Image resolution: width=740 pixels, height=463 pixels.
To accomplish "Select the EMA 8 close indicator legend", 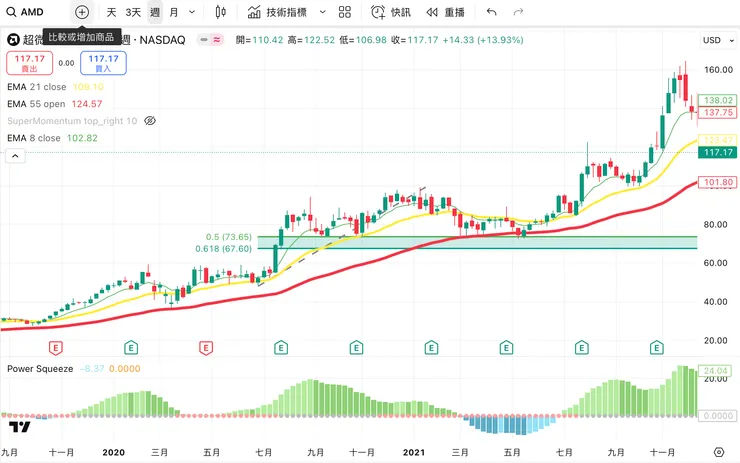I will [52, 138].
